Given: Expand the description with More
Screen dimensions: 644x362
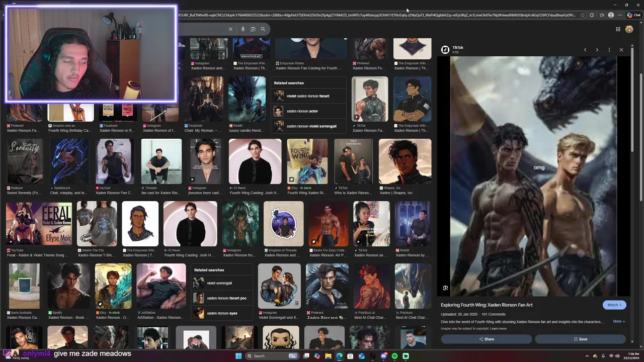Looking at the screenshot, I should 619,321.
